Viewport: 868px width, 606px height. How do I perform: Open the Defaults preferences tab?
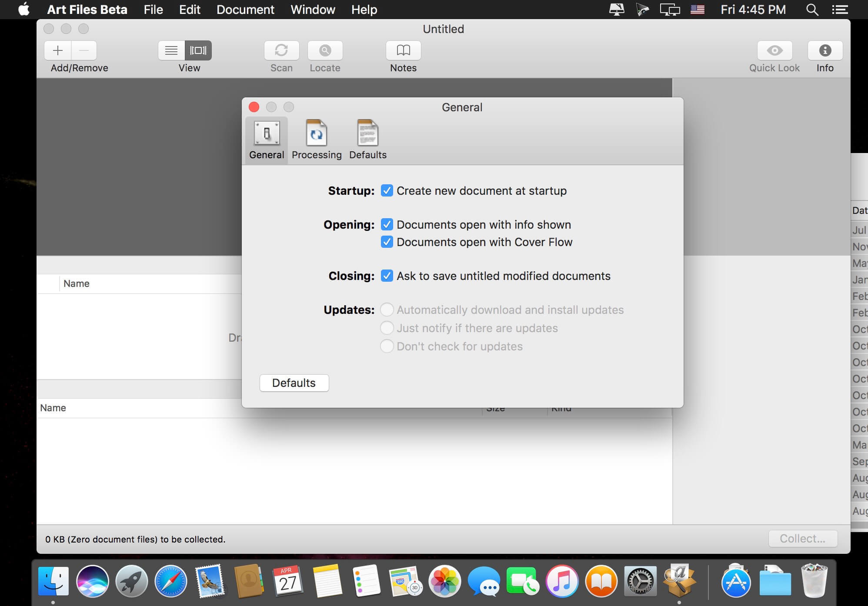pos(367,140)
